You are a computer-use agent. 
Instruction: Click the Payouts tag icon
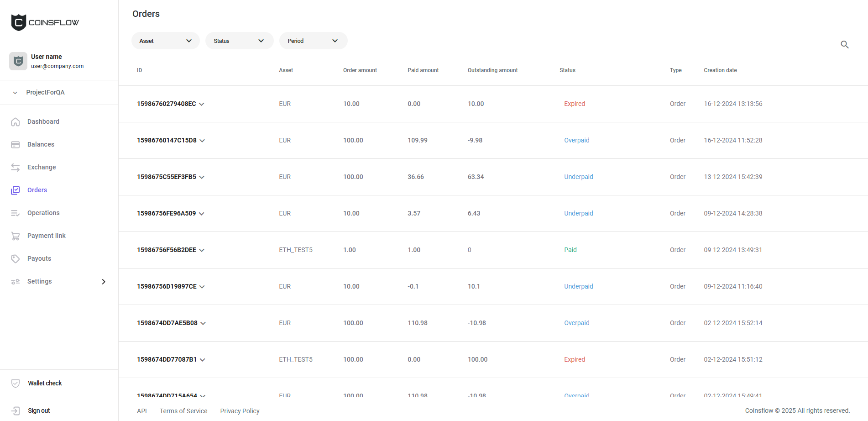point(16,259)
